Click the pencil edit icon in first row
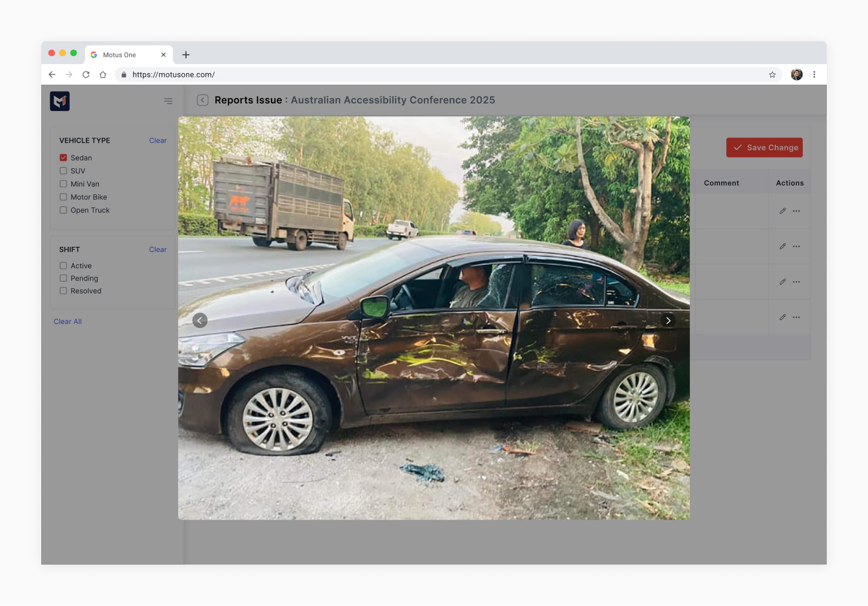The height and width of the screenshot is (606, 868). [783, 211]
